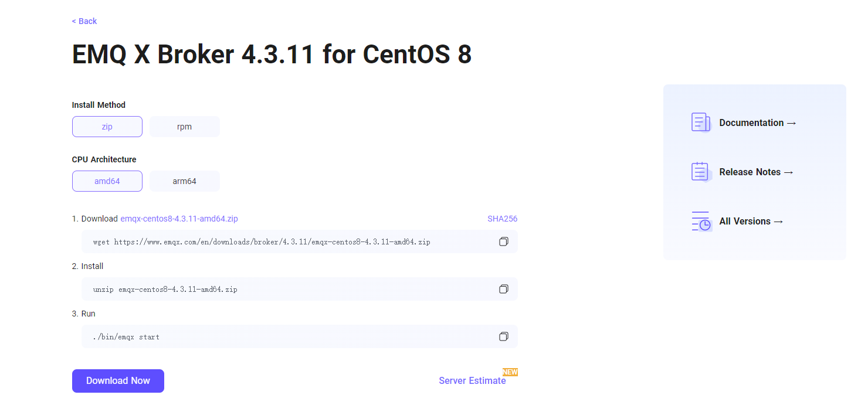Click the Documentation page icon
The width and height of the screenshot is (868, 405).
[x=700, y=122]
